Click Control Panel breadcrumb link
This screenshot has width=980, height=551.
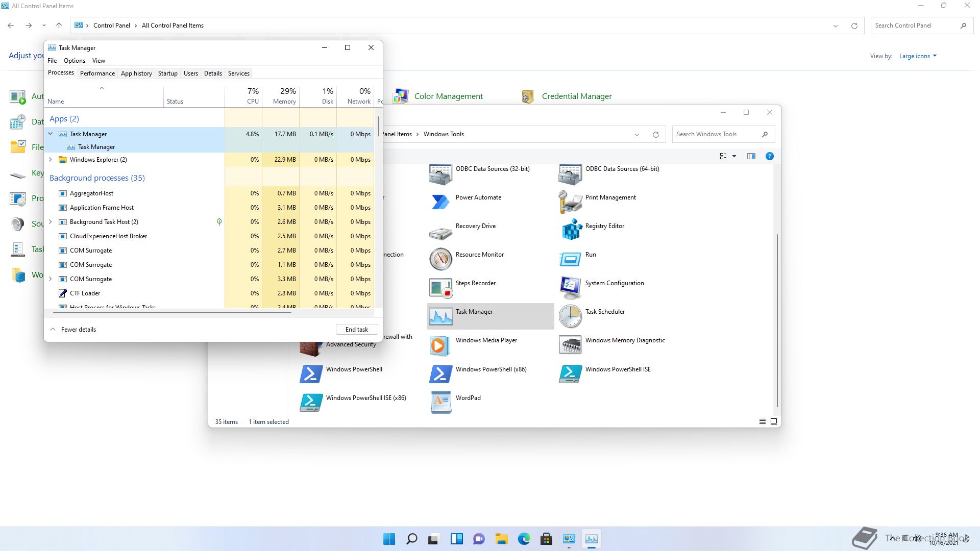(112, 26)
